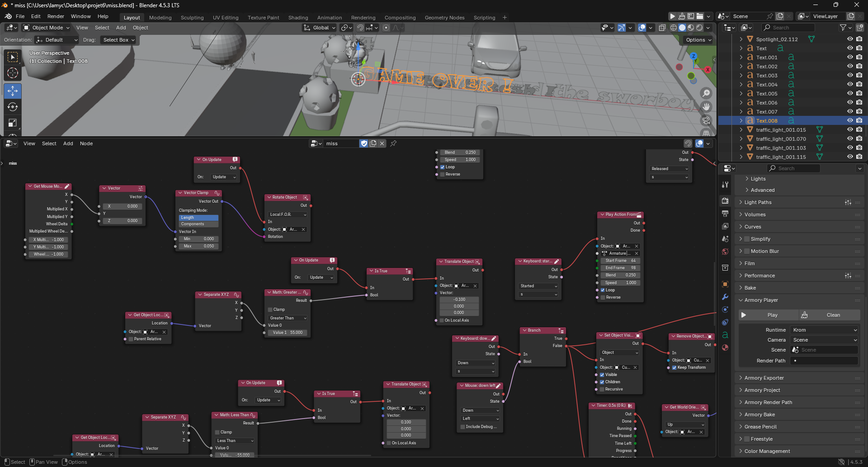
Task: Open the Render properties tab icon
Action: point(725,200)
